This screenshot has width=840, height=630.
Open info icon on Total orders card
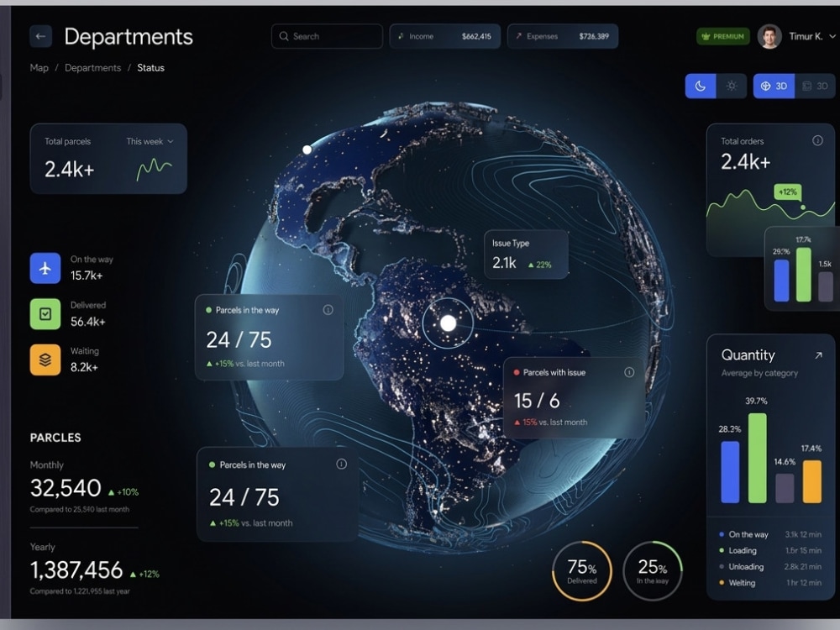[817, 140]
